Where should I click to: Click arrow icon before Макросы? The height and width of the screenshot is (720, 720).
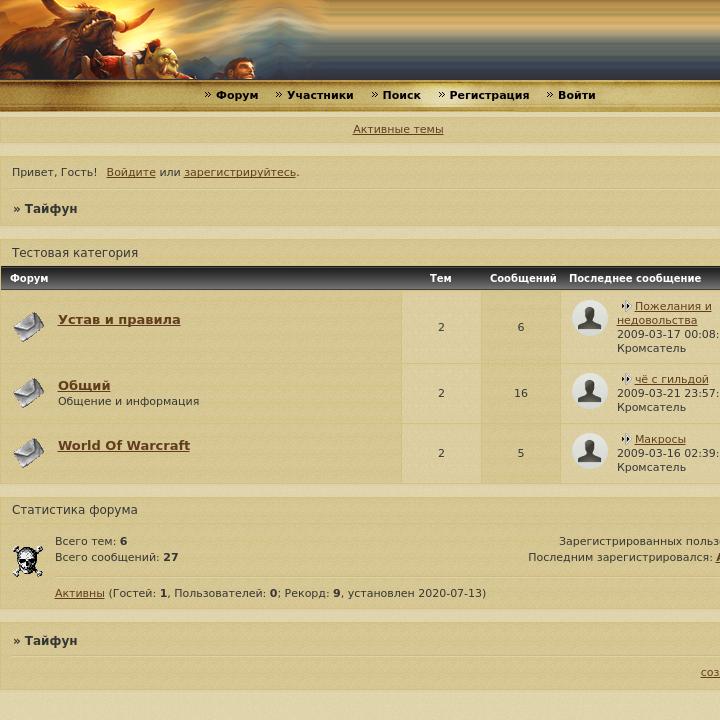click(625, 439)
